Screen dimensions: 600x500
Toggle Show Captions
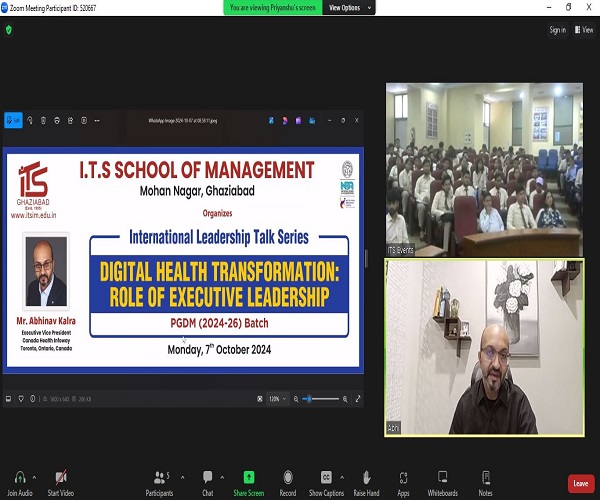[x=326, y=483]
